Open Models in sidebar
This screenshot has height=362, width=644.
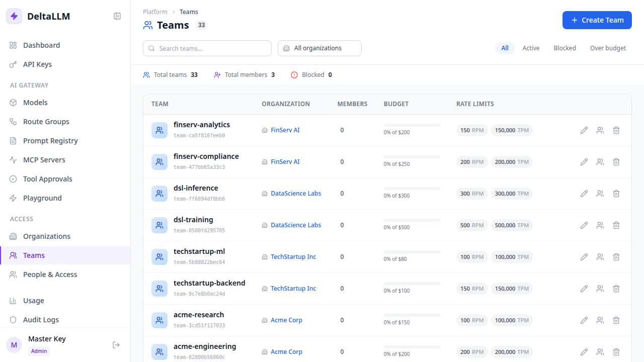click(65, 103)
